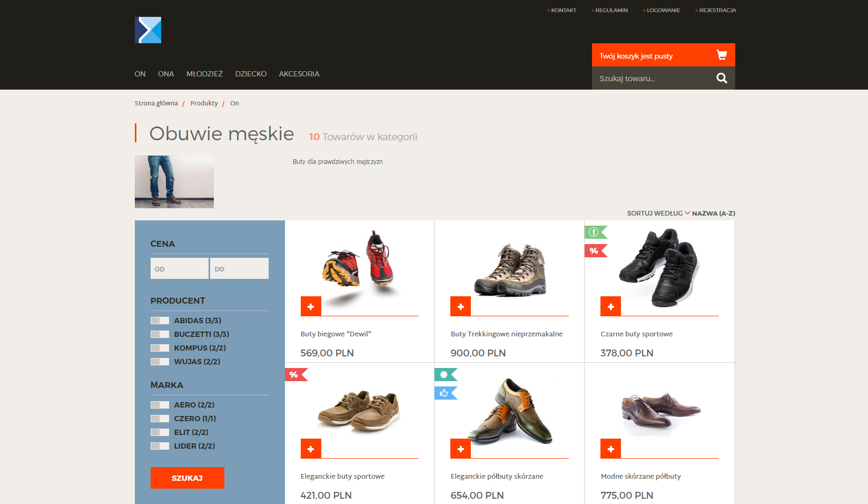Screen dimensions: 868x504
Task: Open Eleganckie buty sportowe product image
Action: [x=359, y=411]
